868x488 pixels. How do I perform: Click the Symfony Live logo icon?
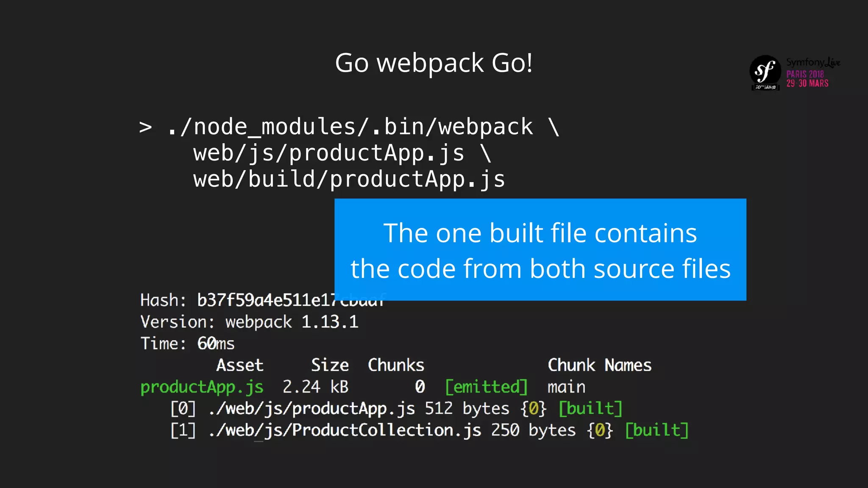tap(765, 72)
